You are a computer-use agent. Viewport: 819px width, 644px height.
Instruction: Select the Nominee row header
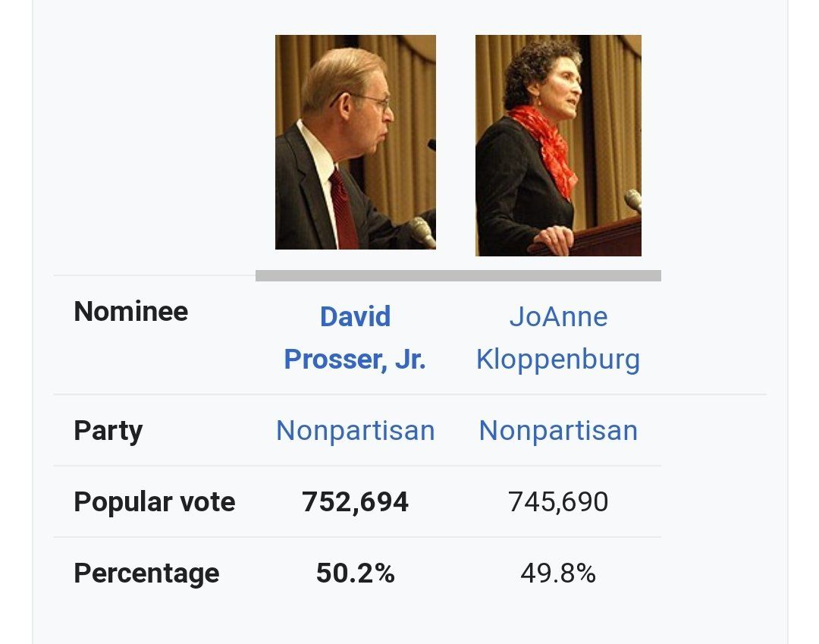(130, 312)
